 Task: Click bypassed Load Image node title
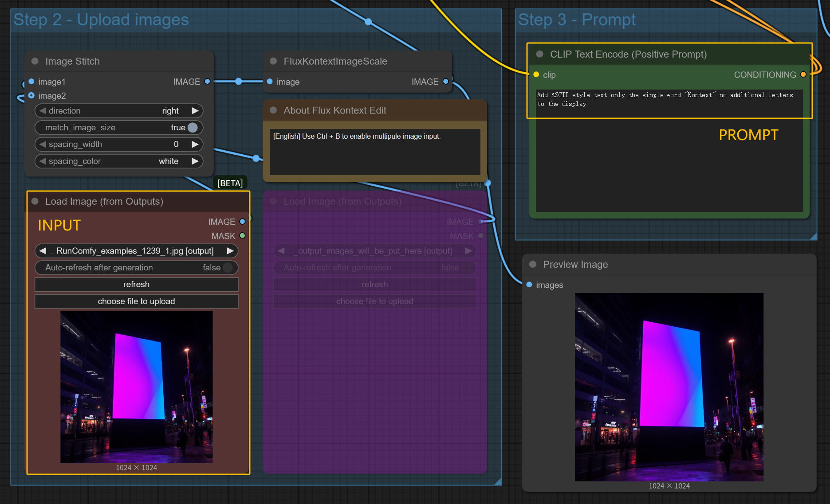tap(342, 201)
